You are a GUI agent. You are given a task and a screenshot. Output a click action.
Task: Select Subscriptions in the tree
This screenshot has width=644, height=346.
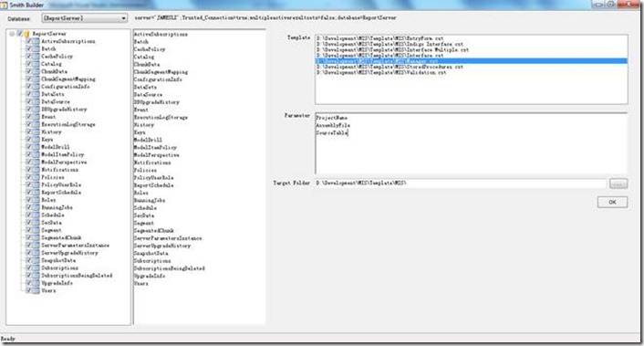click(59, 267)
